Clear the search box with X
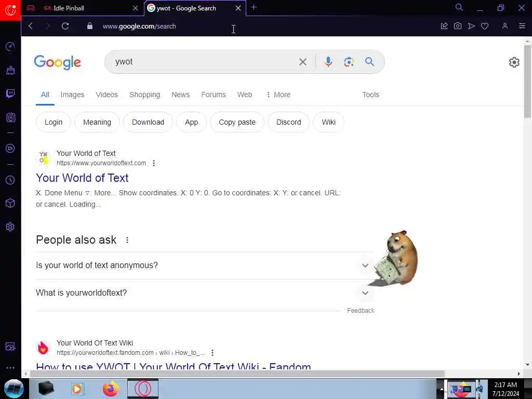 coord(303,62)
